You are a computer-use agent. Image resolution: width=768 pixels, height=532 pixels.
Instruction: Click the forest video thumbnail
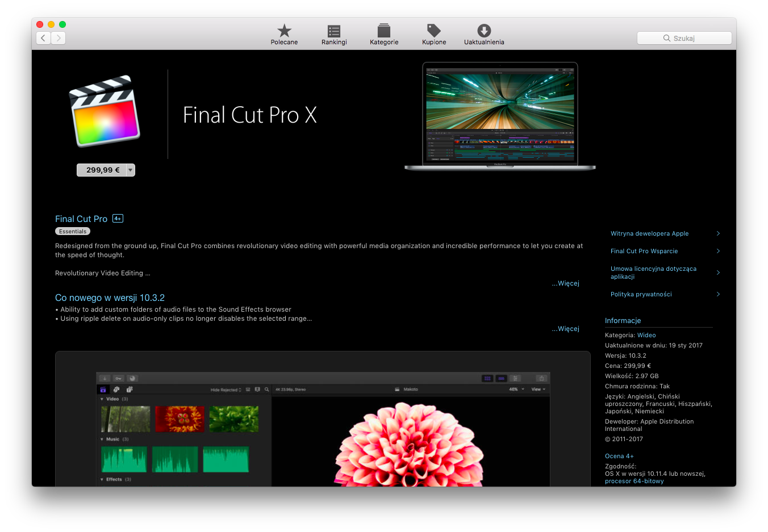126,419
